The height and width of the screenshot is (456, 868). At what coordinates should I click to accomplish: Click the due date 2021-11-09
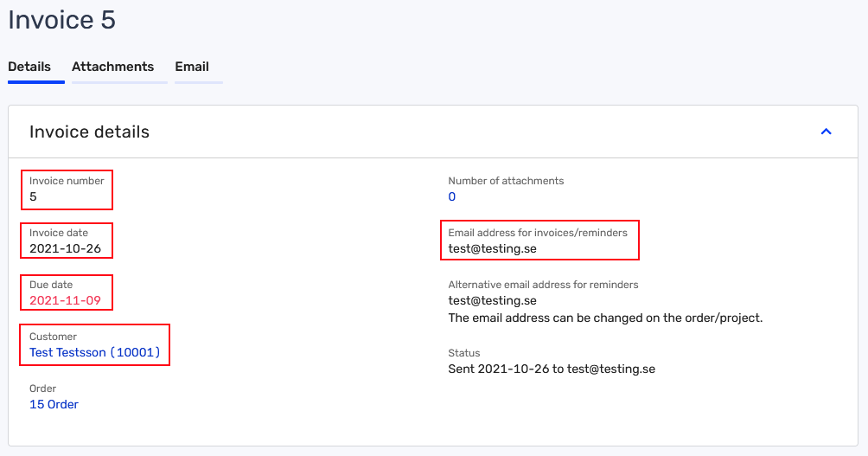pyautogui.click(x=65, y=300)
